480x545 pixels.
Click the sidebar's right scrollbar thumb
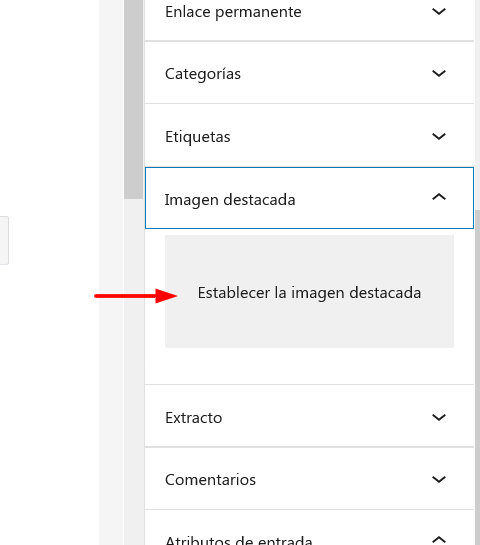(x=478, y=377)
